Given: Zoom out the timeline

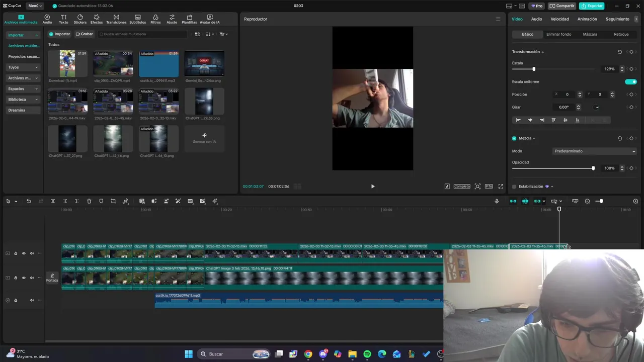Looking at the screenshot, I should [x=587, y=201].
